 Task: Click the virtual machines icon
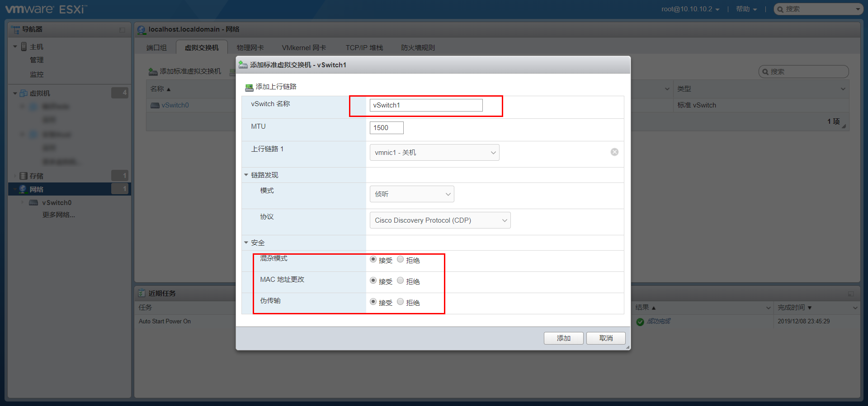click(x=24, y=93)
